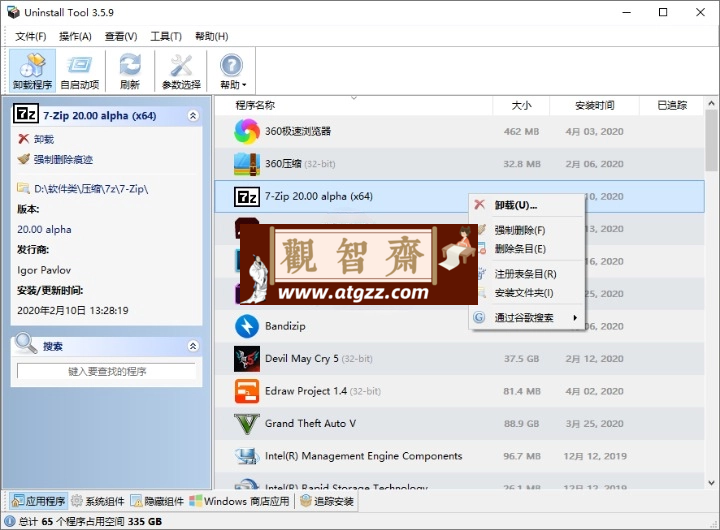Click the Google search icon in context menu
The height and width of the screenshot is (530, 720).
479,317
